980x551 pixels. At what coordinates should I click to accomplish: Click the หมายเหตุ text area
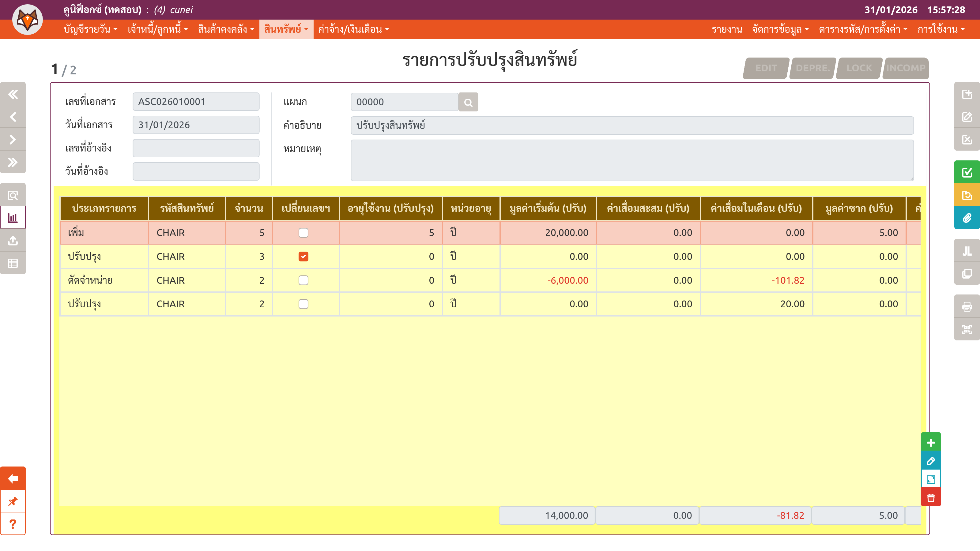coord(632,160)
